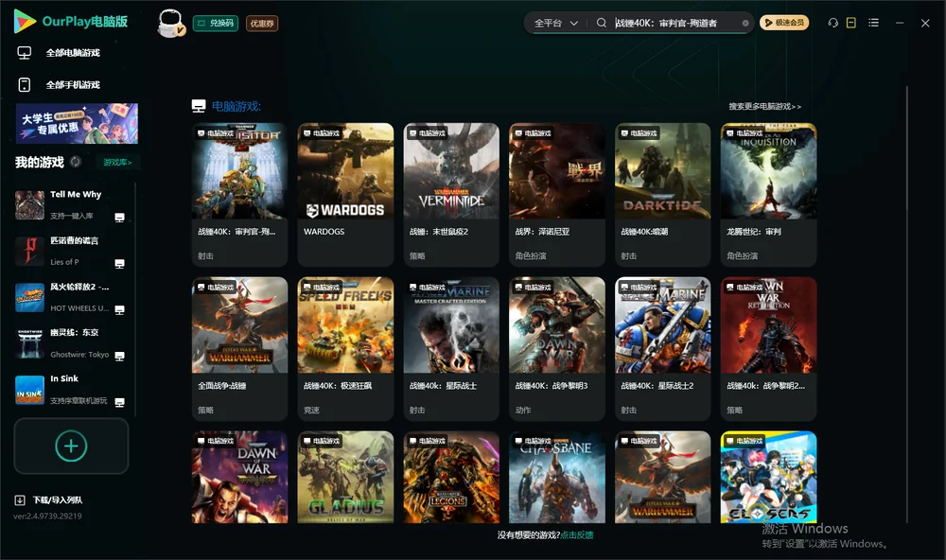Select Tell Me Why in my games
Screen dimensions: 946x560
point(71,205)
